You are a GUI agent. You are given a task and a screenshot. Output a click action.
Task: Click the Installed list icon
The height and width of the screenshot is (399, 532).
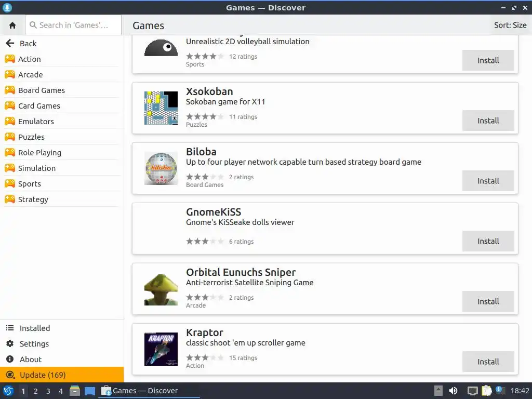click(10, 328)
